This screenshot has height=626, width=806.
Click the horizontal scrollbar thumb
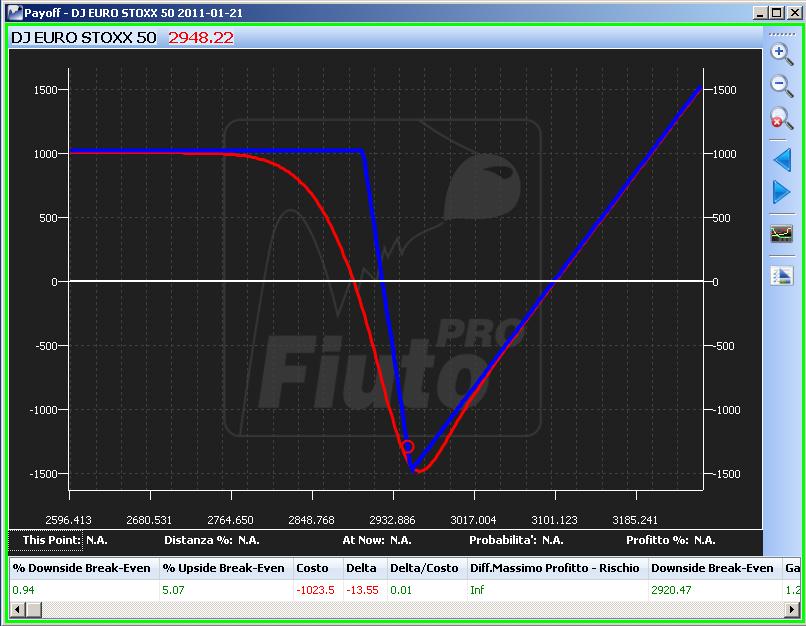point(34,610)
